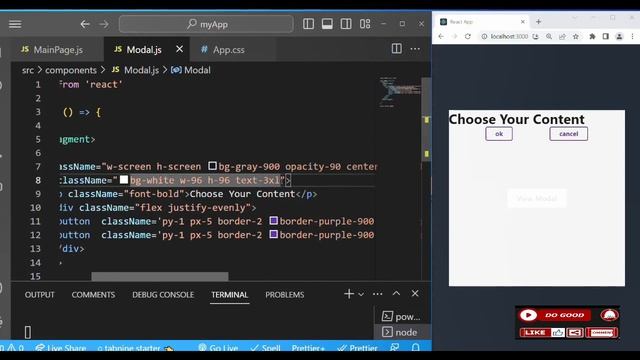Open border-purple-900 swatch on line 12
This screenshot has height=360, width=640.
[x=273, y=235]
